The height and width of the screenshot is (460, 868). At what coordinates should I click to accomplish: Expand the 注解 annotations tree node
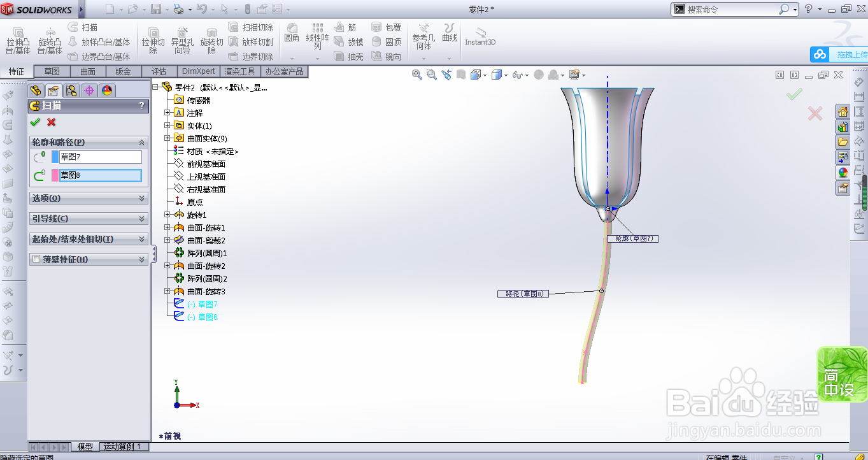167,113
